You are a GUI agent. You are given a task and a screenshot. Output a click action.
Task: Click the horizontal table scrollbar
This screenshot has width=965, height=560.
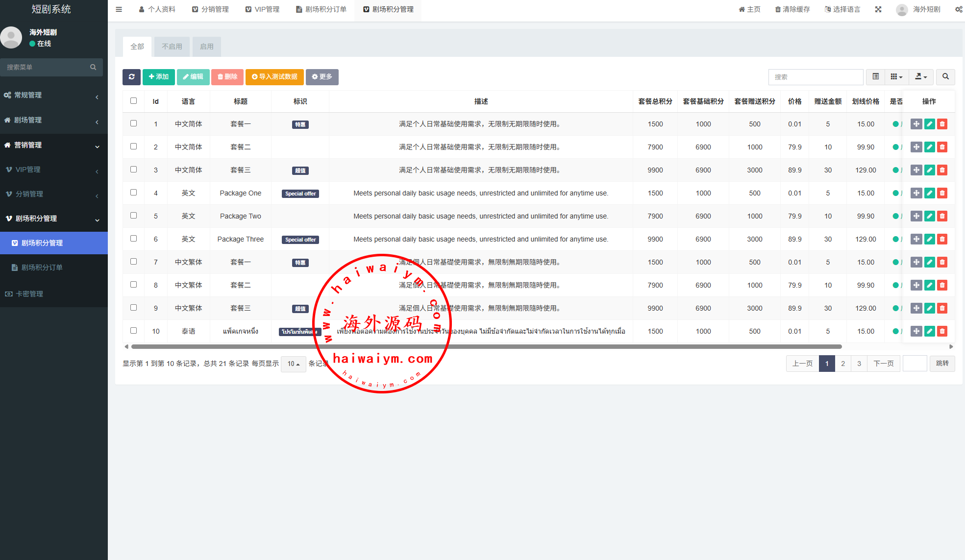[485, 347]
